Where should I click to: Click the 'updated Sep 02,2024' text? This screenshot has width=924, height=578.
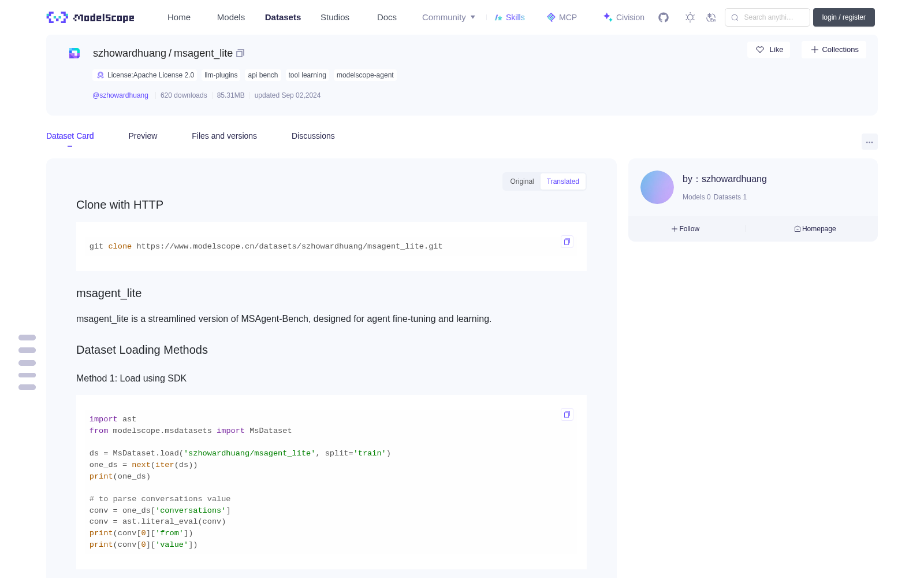[288, 95]
